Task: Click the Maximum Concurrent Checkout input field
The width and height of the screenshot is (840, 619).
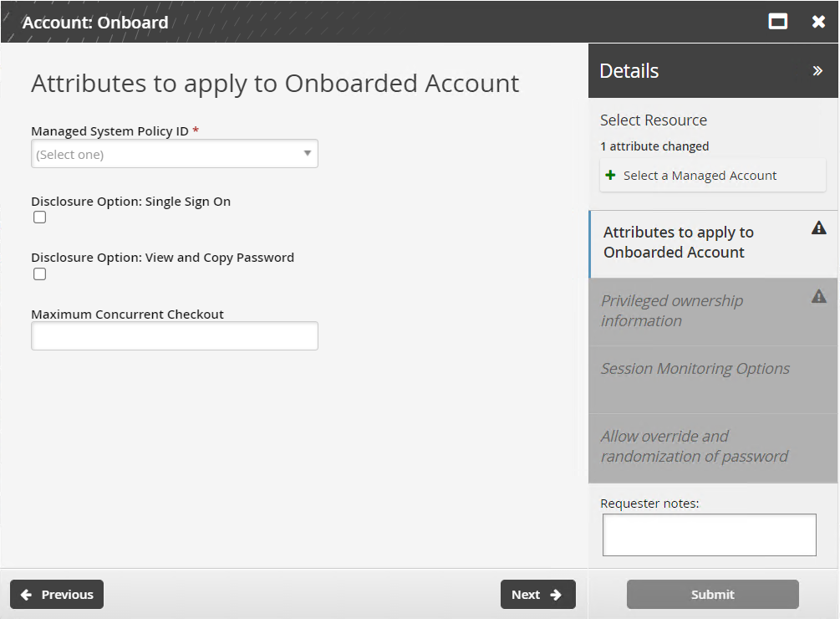Action: point(174,336)
